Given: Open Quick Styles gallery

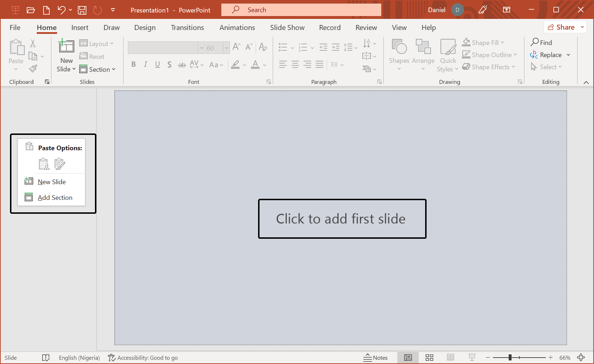Looking at the screenshot, I should pyautogui.click(x=447, y=55).
